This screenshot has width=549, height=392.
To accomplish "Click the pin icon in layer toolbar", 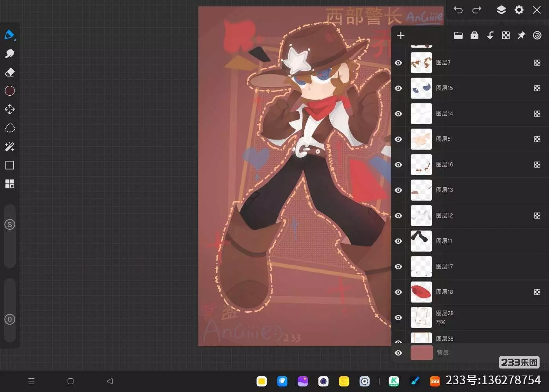I will tap(522, 36).
